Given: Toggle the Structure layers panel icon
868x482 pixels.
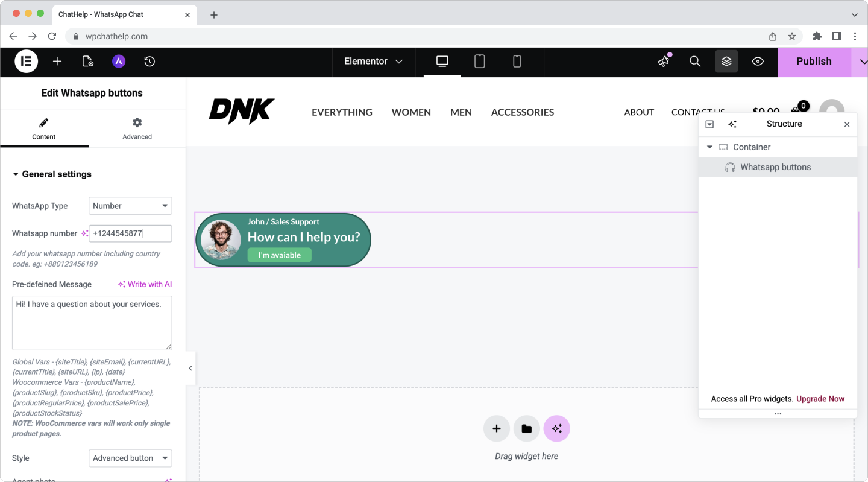Looking at the screenshot, I should [726, 61].
